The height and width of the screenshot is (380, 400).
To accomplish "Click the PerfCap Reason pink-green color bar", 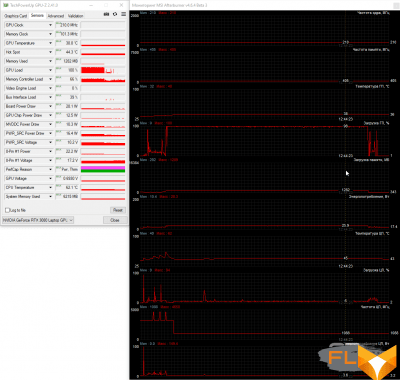I will 103,169.
